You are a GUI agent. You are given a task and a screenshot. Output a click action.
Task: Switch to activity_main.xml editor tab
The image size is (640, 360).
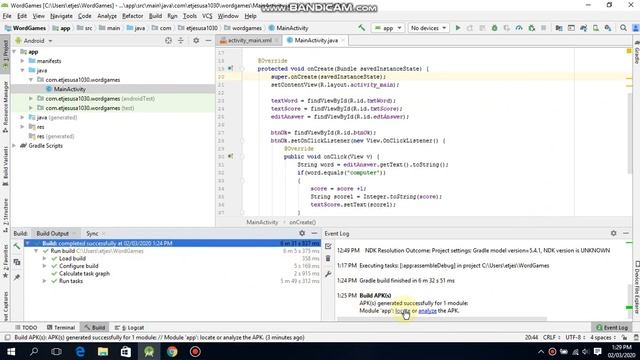click(249, 40)
